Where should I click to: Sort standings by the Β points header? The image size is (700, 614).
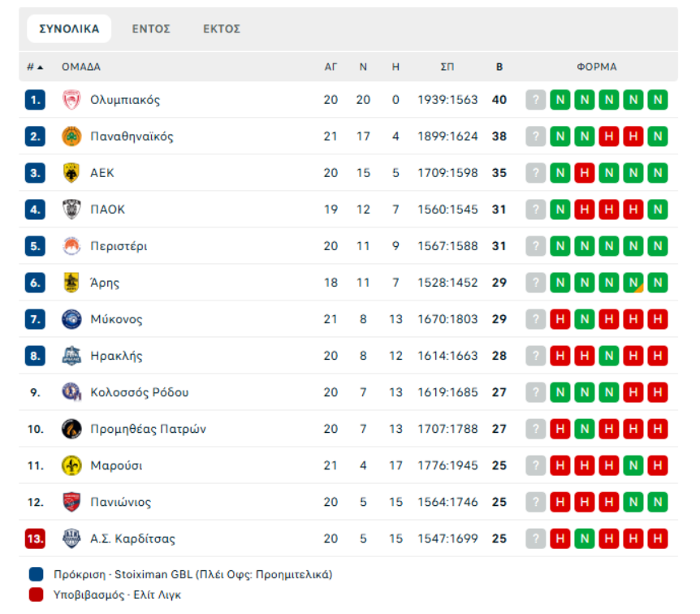point(499,67)
